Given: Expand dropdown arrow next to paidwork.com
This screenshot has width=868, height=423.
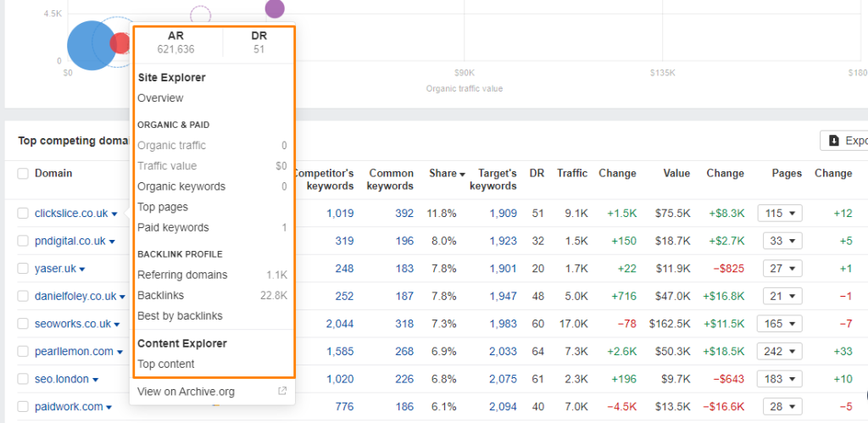Looking at the screenshot, I should (x=108, y=408).
